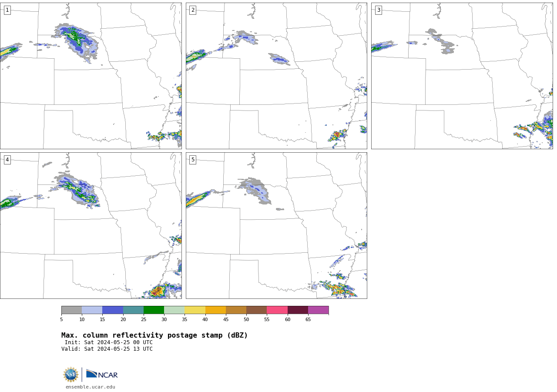Image resolution: width=557 pixels, height=392 pixels.
Task: Open ensemble member 2 reflectivity map
Action: tap(276, 76)
